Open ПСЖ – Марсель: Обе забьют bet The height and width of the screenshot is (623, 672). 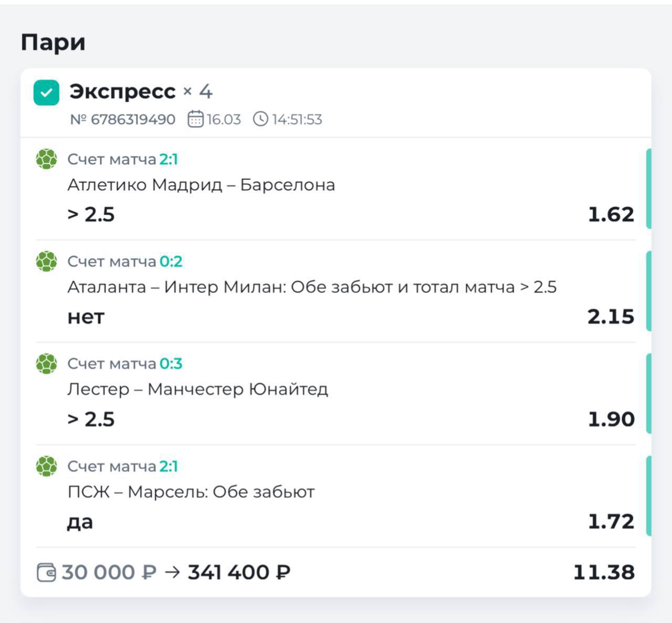pyautogui.click(x=191, y=492)
